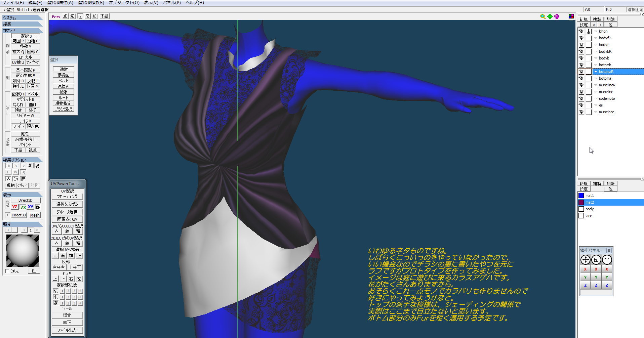The width and height of the screenshot is (644, 338).
Task: Click the ナイフ K knife command button
Action: click(26, 121)
